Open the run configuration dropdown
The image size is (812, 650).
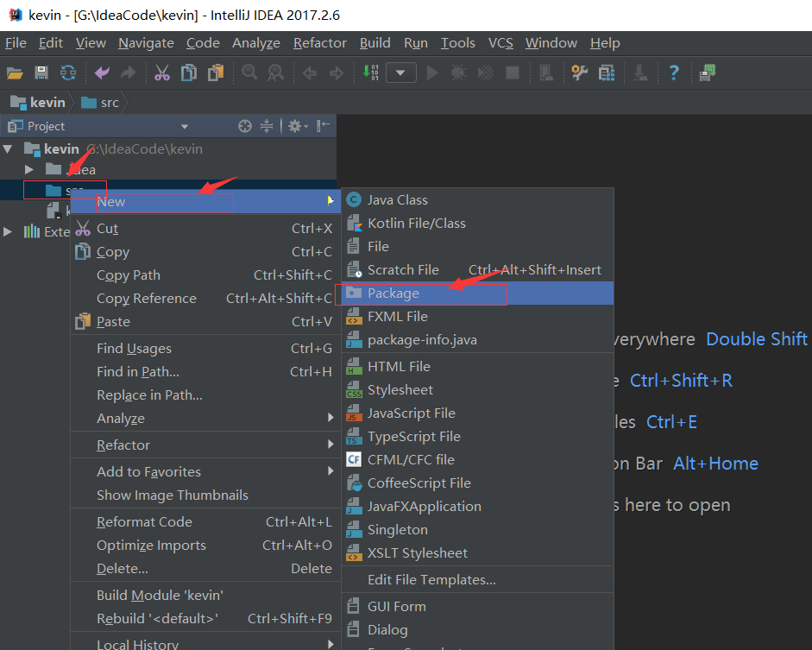tap(400, 73)
